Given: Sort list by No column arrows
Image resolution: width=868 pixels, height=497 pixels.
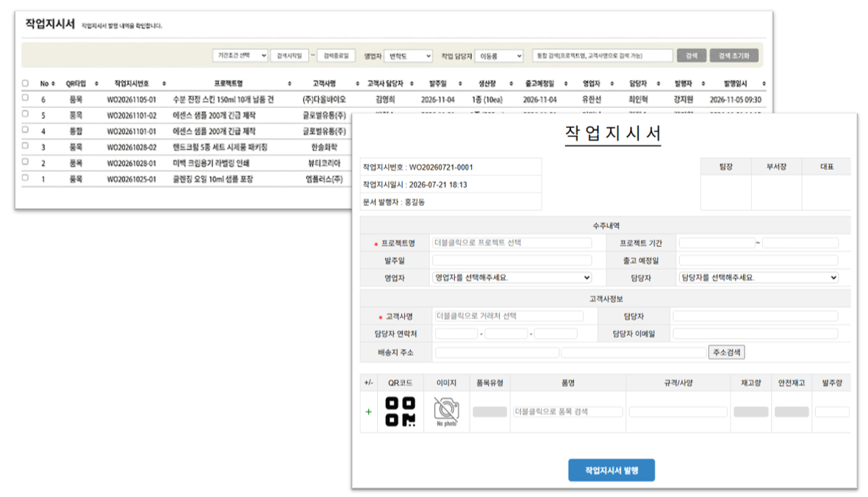Looking at the screenshot, I should pyautogui.click(x=53, y=84).
